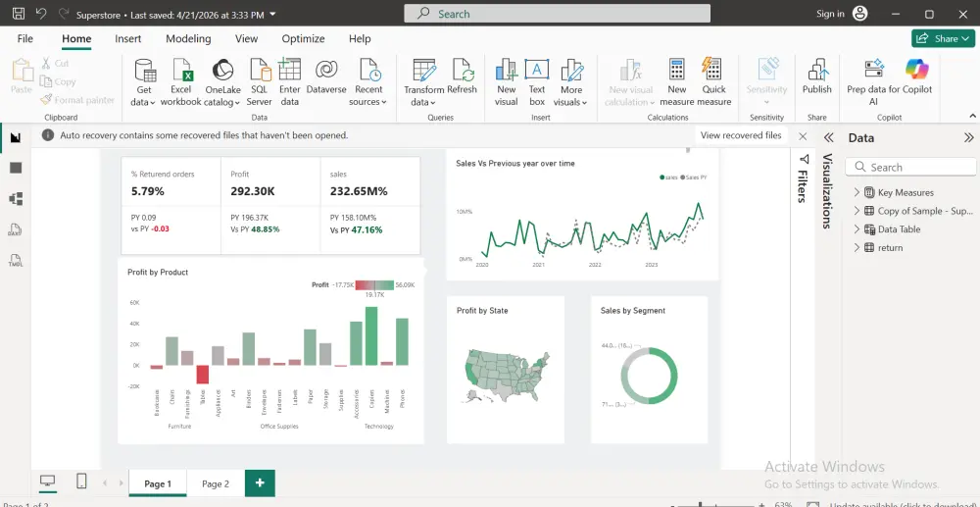Click the Undo arrow icon
Screen dimensions: 980x507
click(x=41, y=14)
